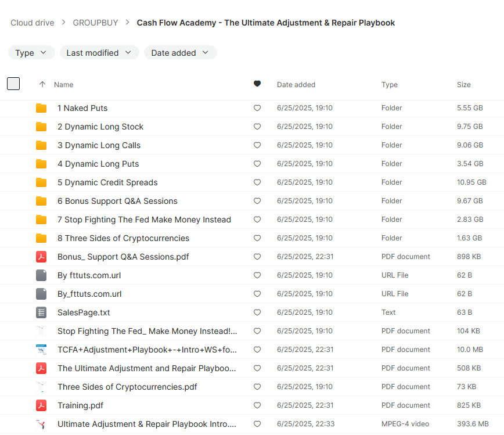Toggle the heart for the MPEG-4 video row
Screen dimensions: 504x435
click(257, 424)
